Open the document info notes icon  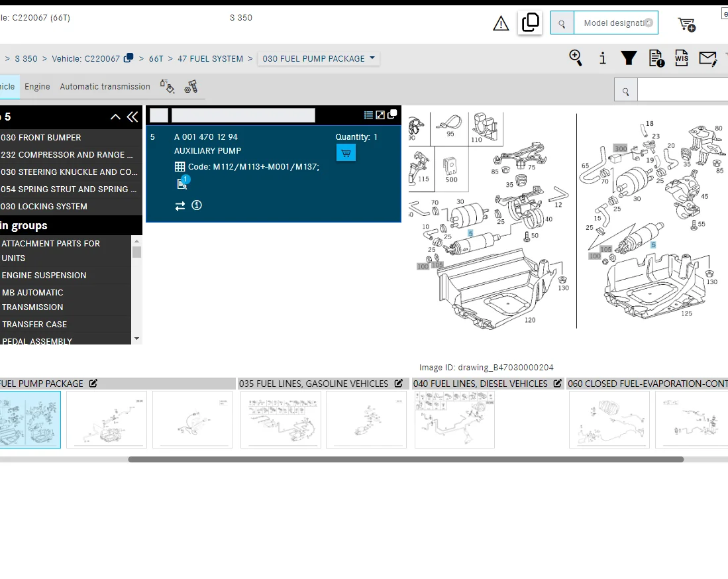(x=656, y=58)
